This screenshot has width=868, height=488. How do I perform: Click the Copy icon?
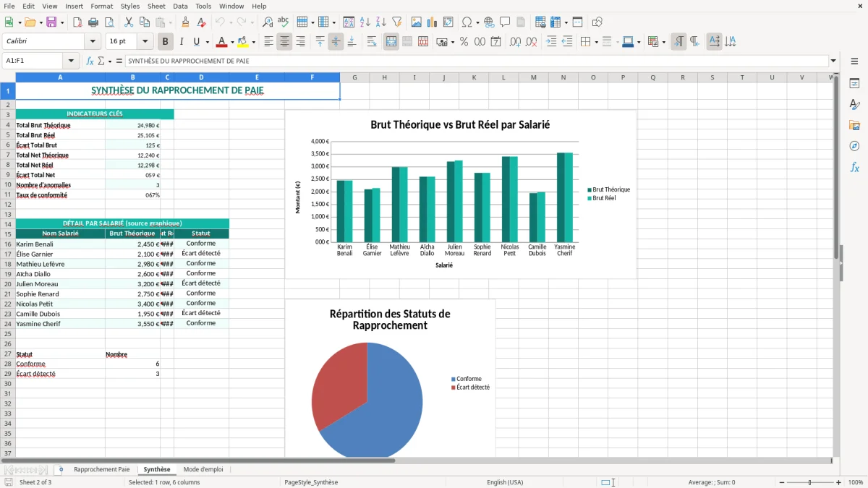point(145,22)
